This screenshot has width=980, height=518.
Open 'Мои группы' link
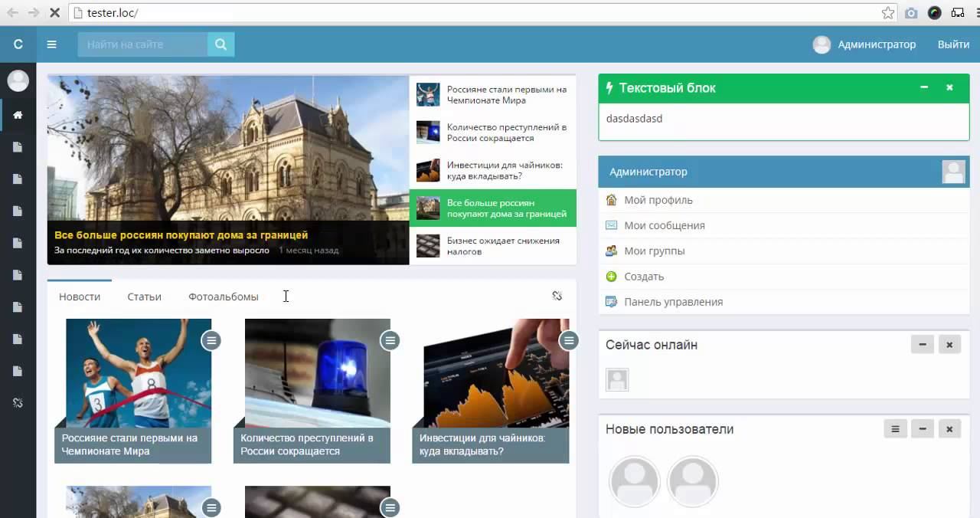(655, 251)
